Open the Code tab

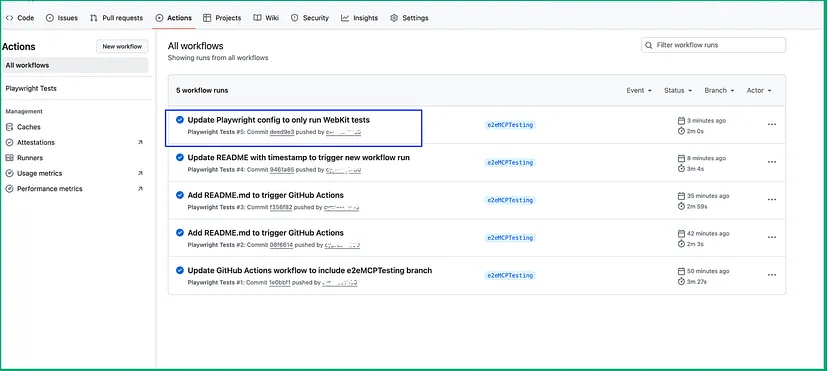pos(20,18)
